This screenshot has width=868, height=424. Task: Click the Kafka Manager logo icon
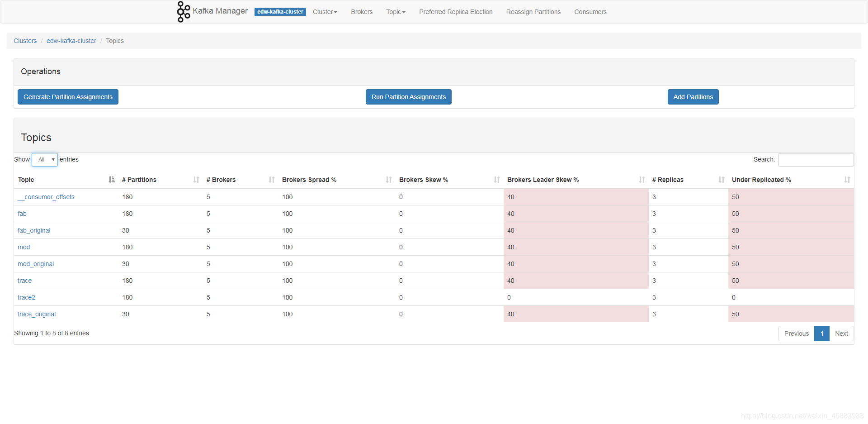(x=183, y=12)
